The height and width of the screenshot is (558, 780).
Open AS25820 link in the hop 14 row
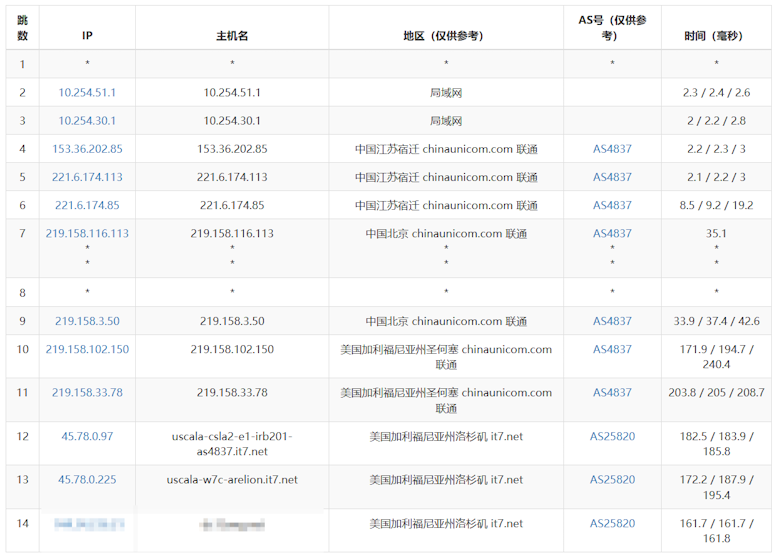click(x=612, y=523)
